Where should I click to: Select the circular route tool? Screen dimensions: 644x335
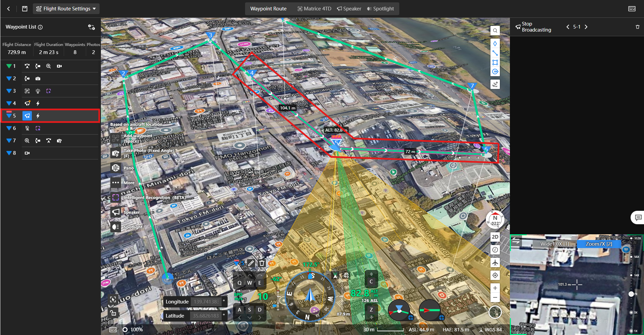tap(495, 71)
